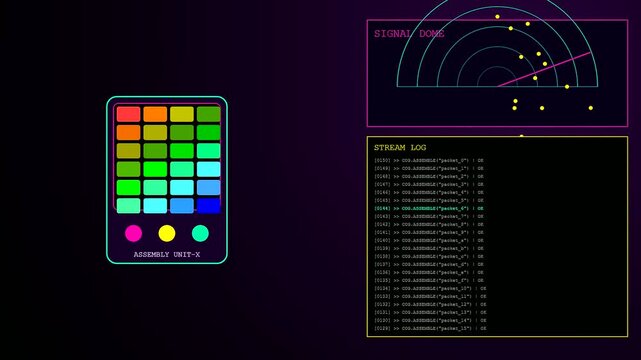Screen dimensions: 641x360
Task: Select log line [0129] packet_15
Action: (x=430, y=329)
